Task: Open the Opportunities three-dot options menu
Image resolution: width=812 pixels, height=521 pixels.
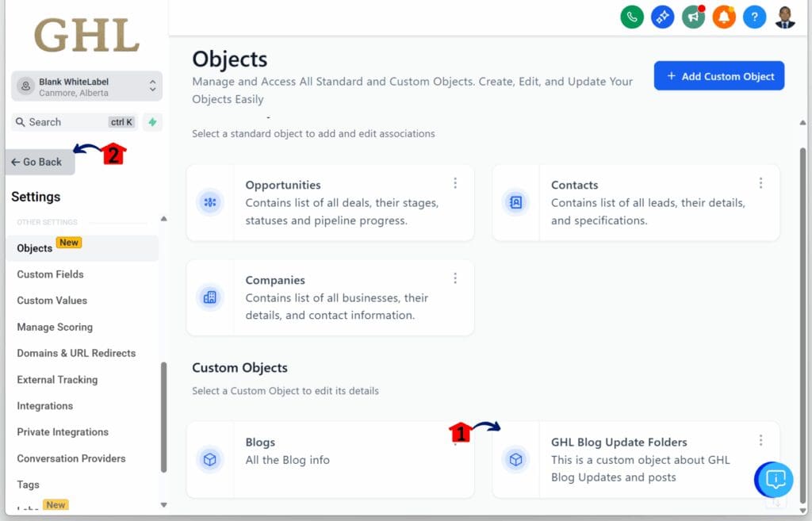Action: coord(455,183)
